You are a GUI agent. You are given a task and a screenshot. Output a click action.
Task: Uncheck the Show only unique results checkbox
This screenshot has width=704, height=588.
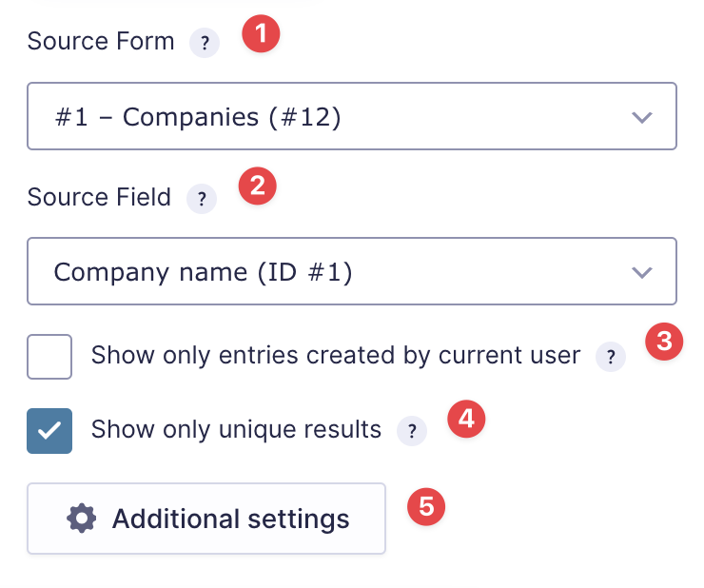(49, 431)
